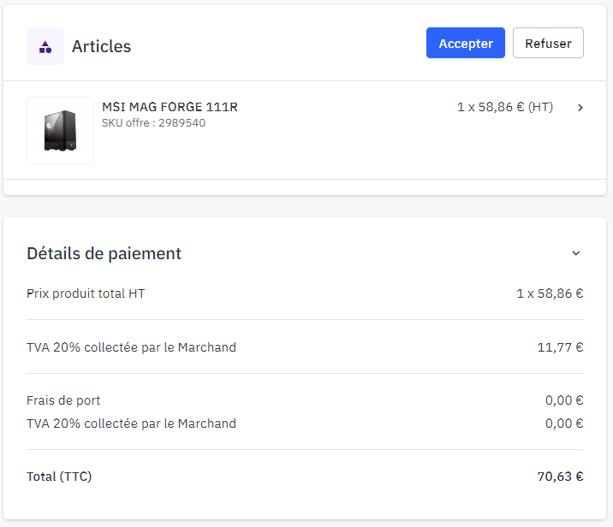Click the Détails de paiement heading

(x=104, y=254)
